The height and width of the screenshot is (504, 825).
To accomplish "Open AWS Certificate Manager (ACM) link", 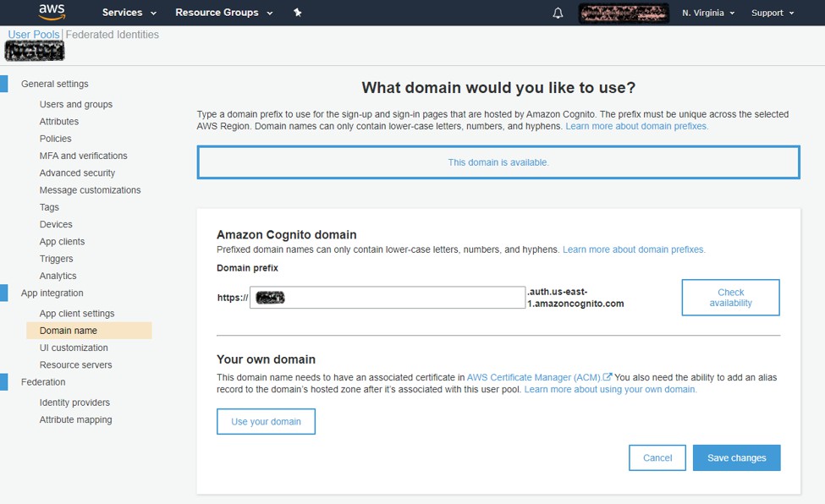I will click(533, 377).
